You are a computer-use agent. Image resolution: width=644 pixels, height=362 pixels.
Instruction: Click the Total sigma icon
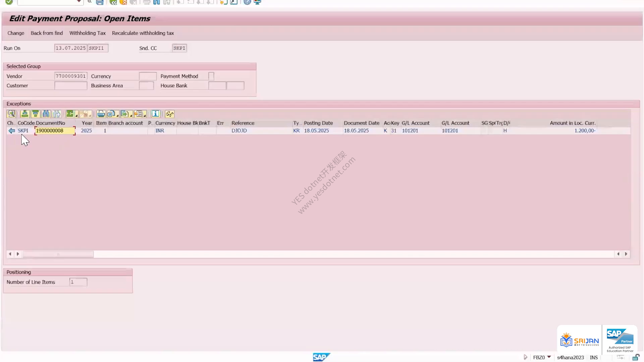70,114
